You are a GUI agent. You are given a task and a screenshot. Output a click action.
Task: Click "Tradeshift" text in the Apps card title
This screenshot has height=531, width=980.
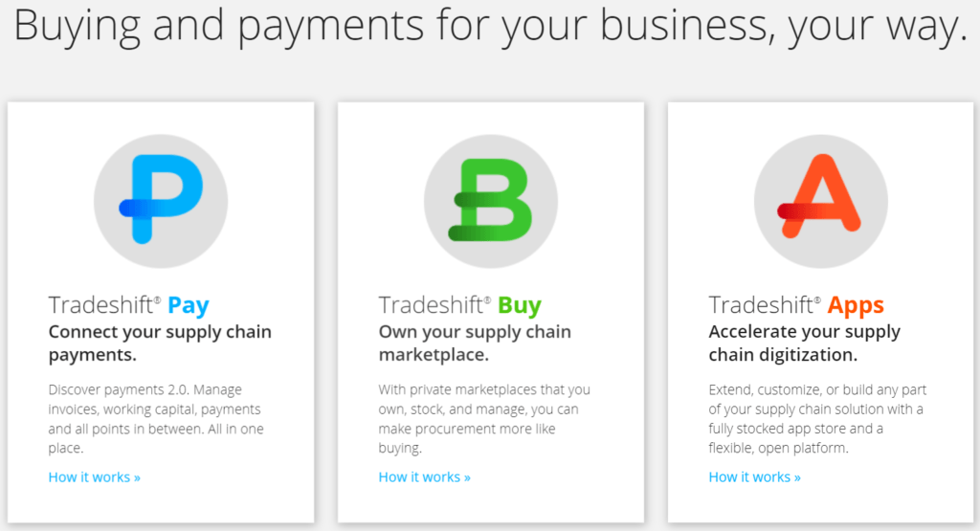click(x=762, y=306)
